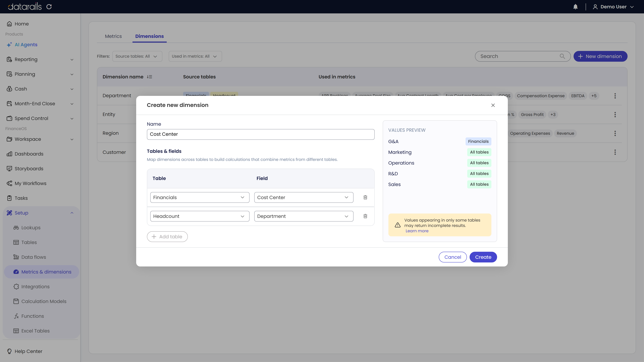The height and width of the screenshot is (362, 644).
Task: Select the Dimensions tab
Action: tap(149, 36)
